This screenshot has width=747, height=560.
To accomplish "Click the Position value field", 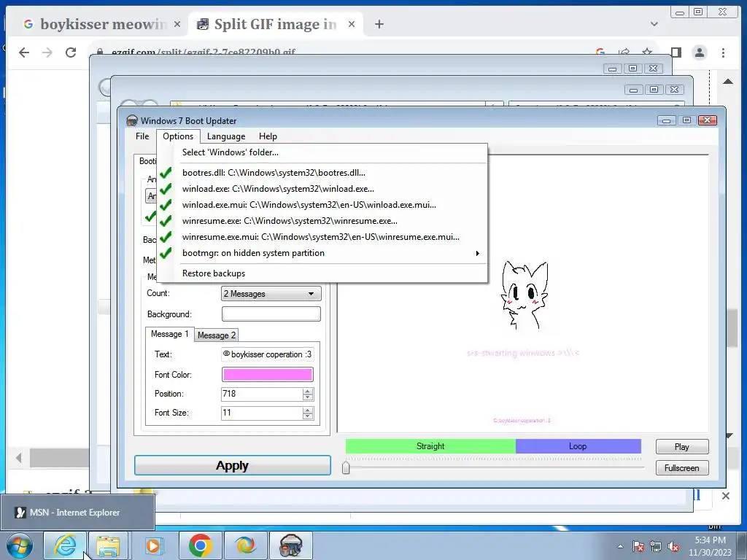I will [262, 394].
